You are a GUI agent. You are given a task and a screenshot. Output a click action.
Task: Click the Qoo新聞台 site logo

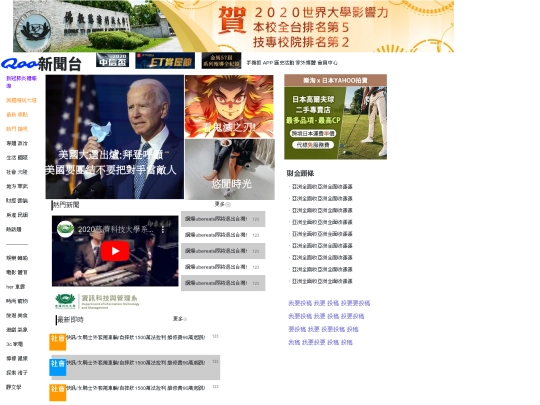point(41,63)
